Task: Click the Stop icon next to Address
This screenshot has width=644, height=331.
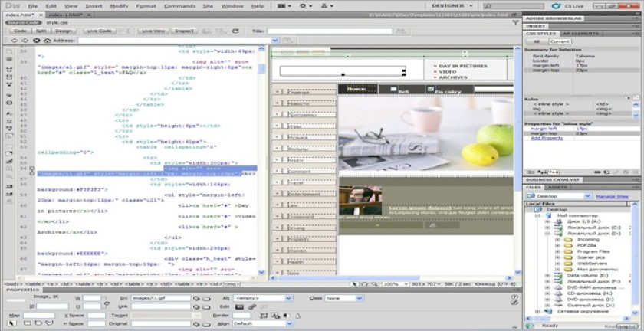Action: pyautogui.click(x=37, y=41)
